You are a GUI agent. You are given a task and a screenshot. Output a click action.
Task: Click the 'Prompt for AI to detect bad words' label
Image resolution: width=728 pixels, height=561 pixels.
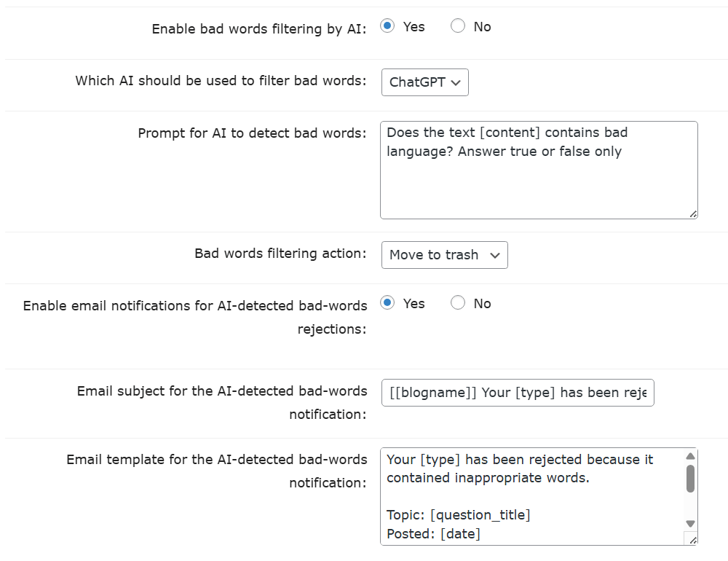[x=252, y=133]
